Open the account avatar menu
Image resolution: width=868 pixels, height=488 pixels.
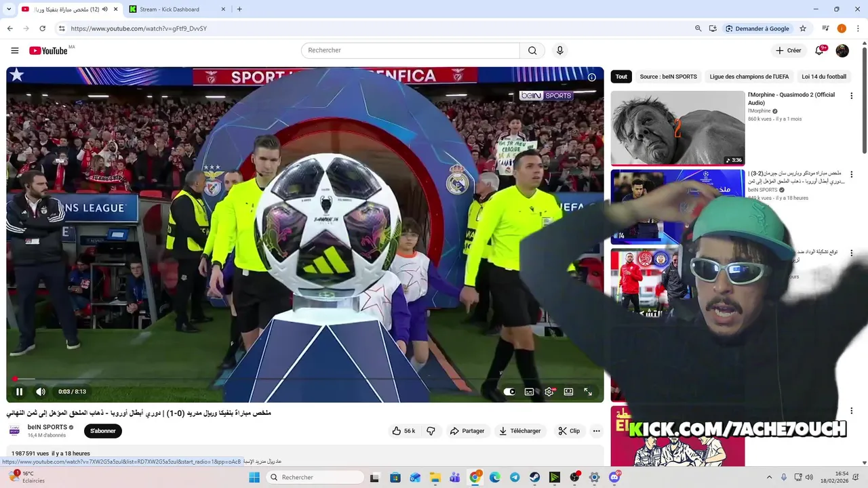[842, 50]
